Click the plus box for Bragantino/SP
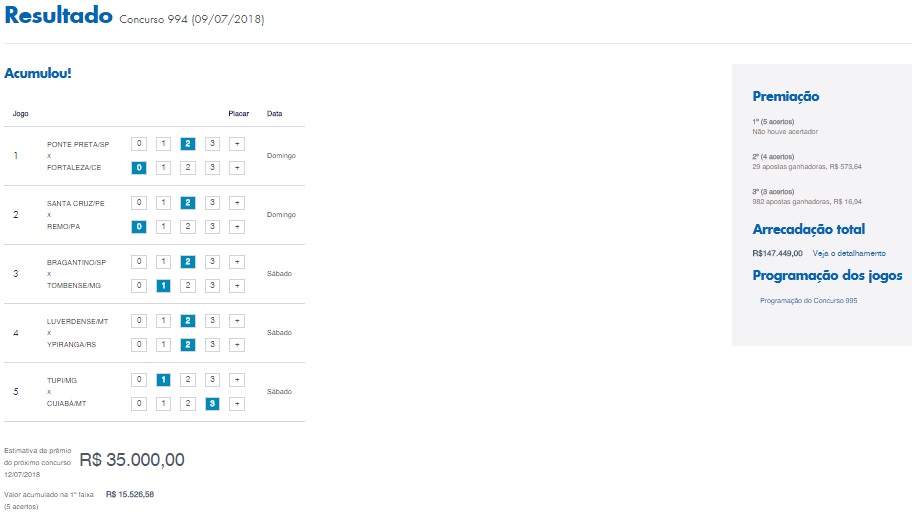Image resolution: width=912 pixels, height=528 pixels. 237,262
